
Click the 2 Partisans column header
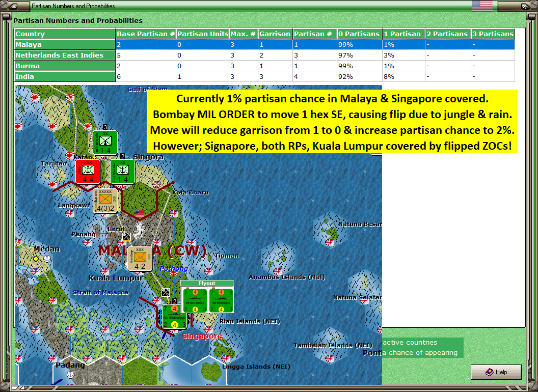tap(448, 34)
